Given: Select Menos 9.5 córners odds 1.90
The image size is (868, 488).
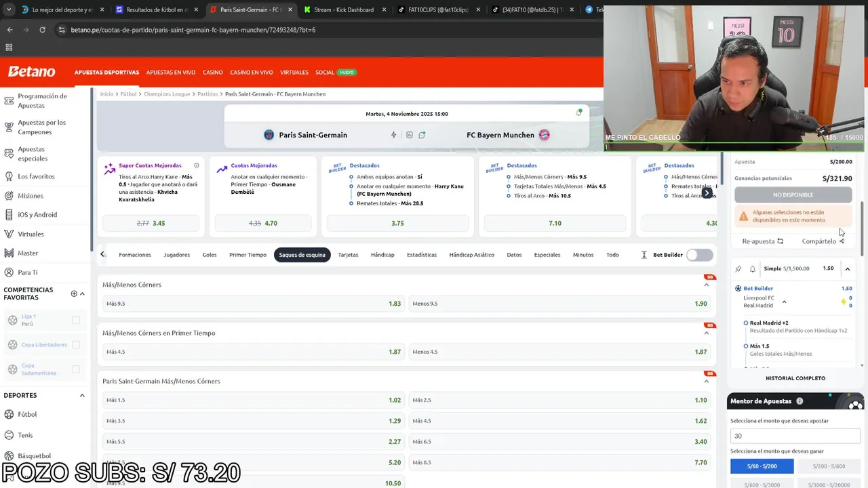Looking at the screenshot, I should point(559,304).
